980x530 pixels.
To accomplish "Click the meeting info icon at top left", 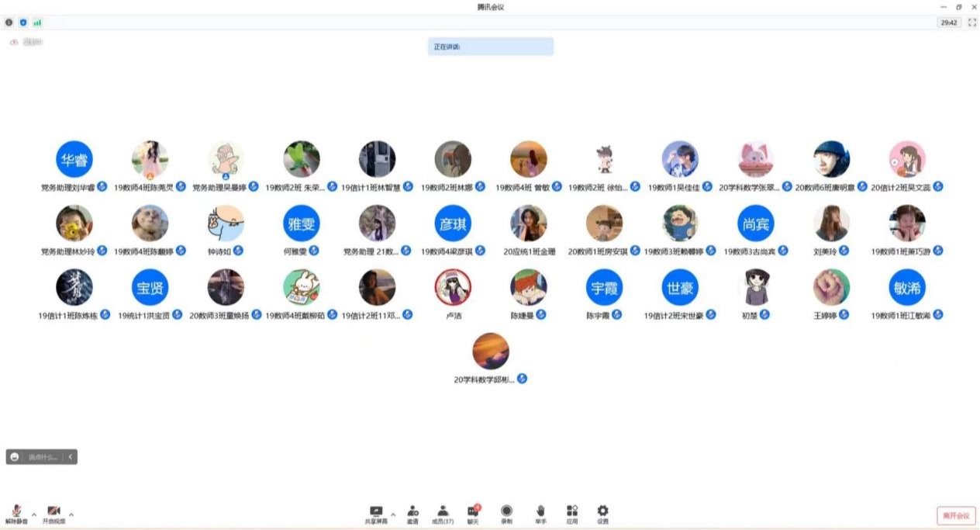I will click(9, 23).
